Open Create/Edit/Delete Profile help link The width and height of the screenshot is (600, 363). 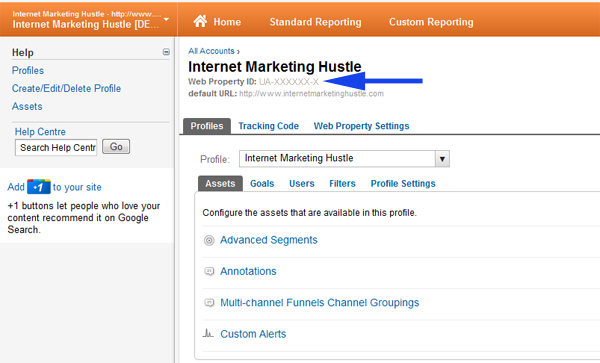66,88
